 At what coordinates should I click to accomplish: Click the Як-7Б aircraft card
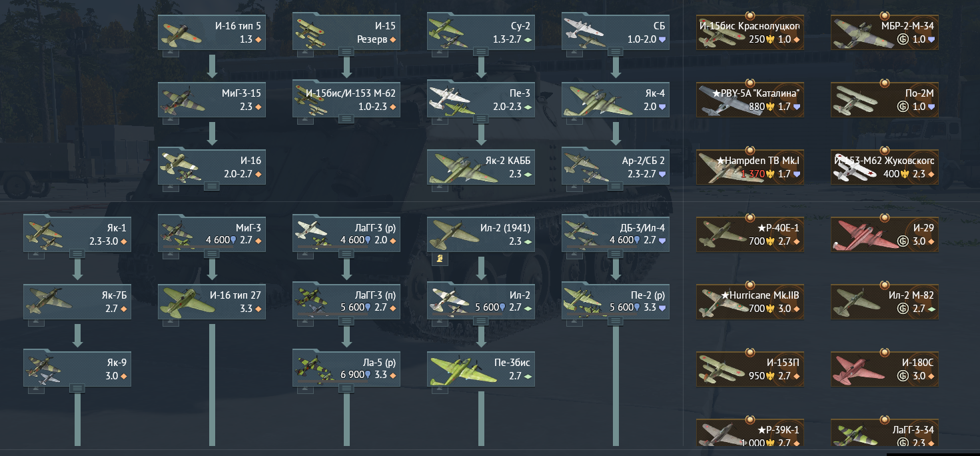pos(77,301)
